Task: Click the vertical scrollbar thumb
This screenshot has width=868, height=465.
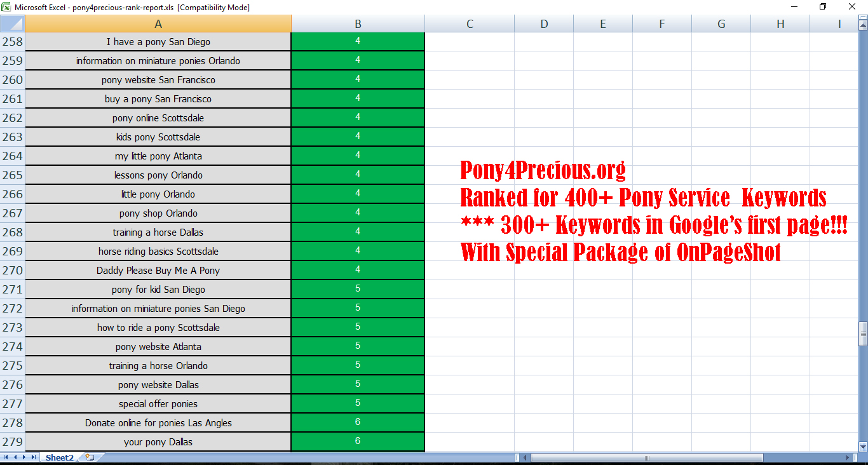Action: [863, 334]
